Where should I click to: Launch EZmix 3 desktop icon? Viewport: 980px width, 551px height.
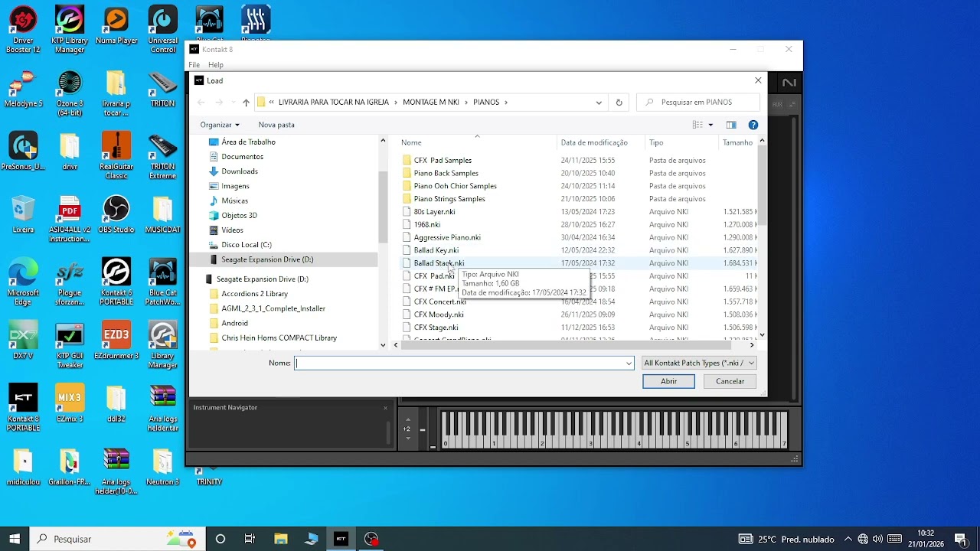[70, 403]
